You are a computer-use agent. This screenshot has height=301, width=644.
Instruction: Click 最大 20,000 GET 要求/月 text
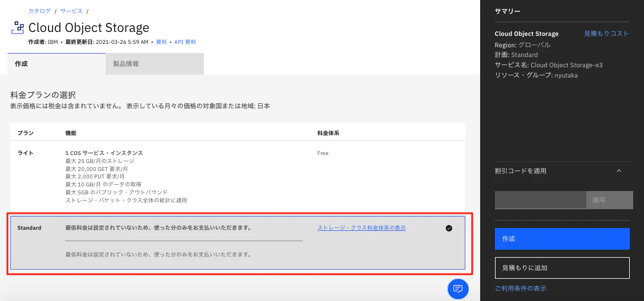(x=96, y=169)
